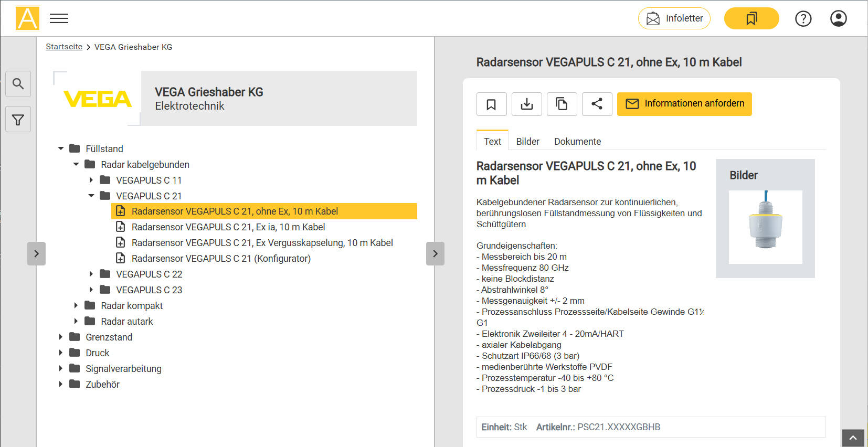Click the search magnifier sidebar icon
The width and height of the screenshot is (868, 447).
coord(18,84)
